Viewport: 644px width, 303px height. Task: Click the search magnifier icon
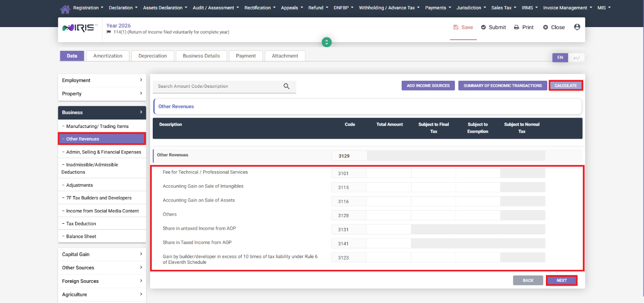click(286, 86)
